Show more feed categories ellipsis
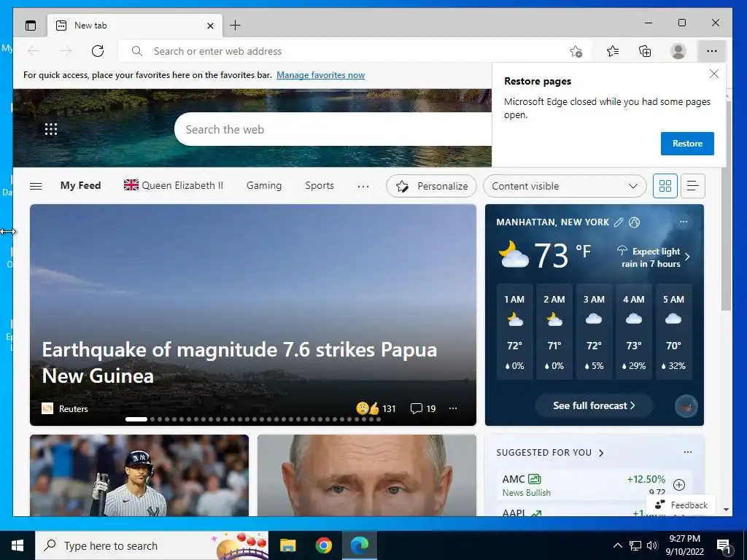 coord(363,186)
